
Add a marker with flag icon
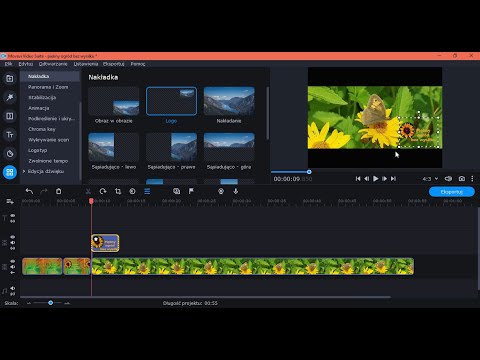click(191, 191)
